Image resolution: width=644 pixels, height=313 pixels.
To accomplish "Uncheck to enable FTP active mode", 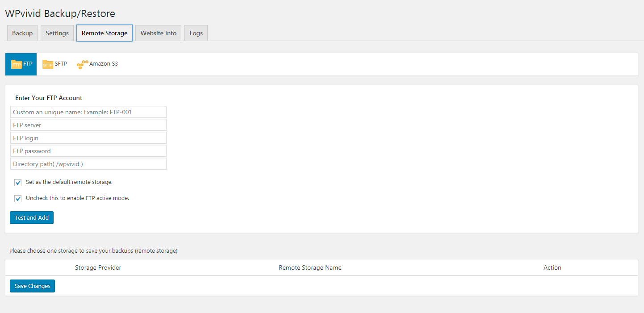I will 18,198.
